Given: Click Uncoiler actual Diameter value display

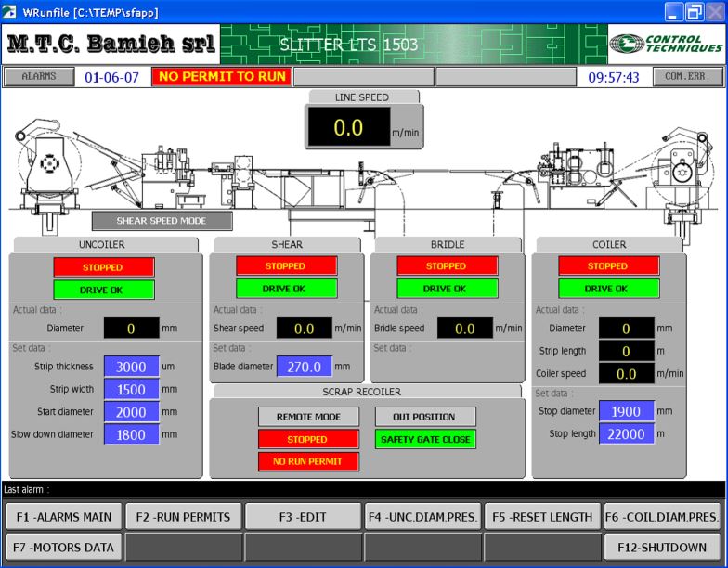Looking at the screenshot, I should 132,329.
